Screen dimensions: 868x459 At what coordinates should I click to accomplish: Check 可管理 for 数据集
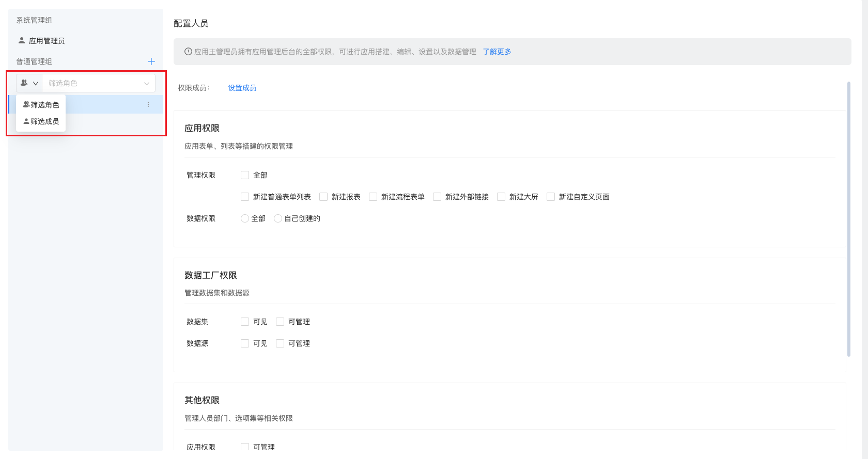click(280, 322)
